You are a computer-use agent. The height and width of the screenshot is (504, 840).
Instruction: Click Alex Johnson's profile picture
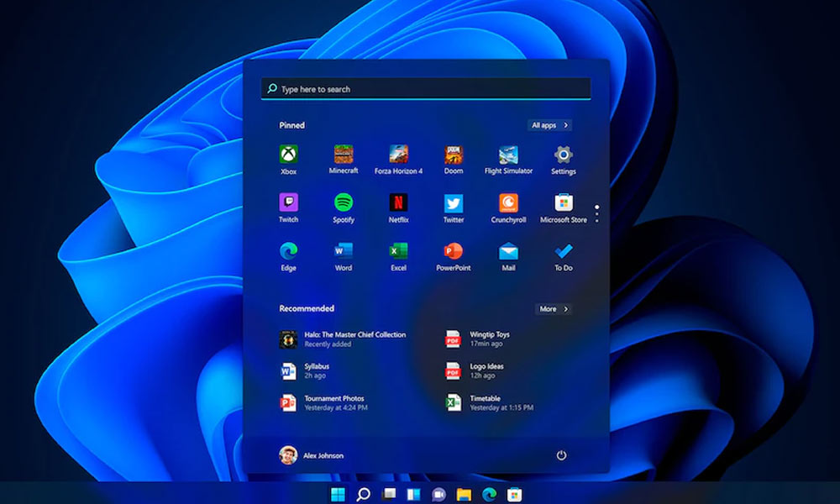tap(288, 455)
